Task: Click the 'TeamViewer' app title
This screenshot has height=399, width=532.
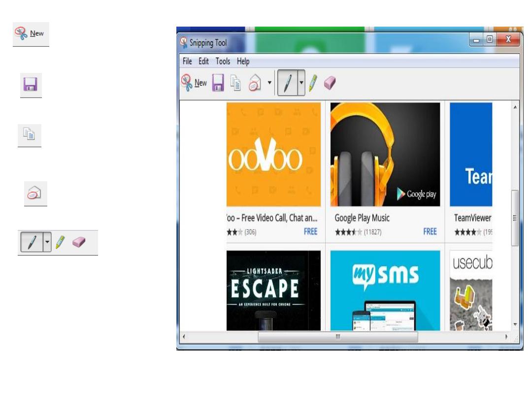Action: [x=473, y=218]
